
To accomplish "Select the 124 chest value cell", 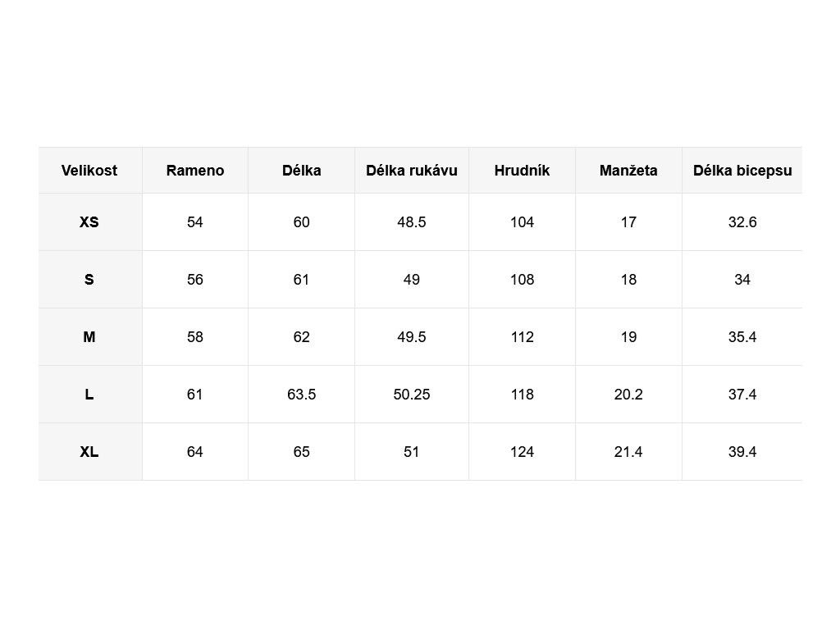I will (522, 451).
